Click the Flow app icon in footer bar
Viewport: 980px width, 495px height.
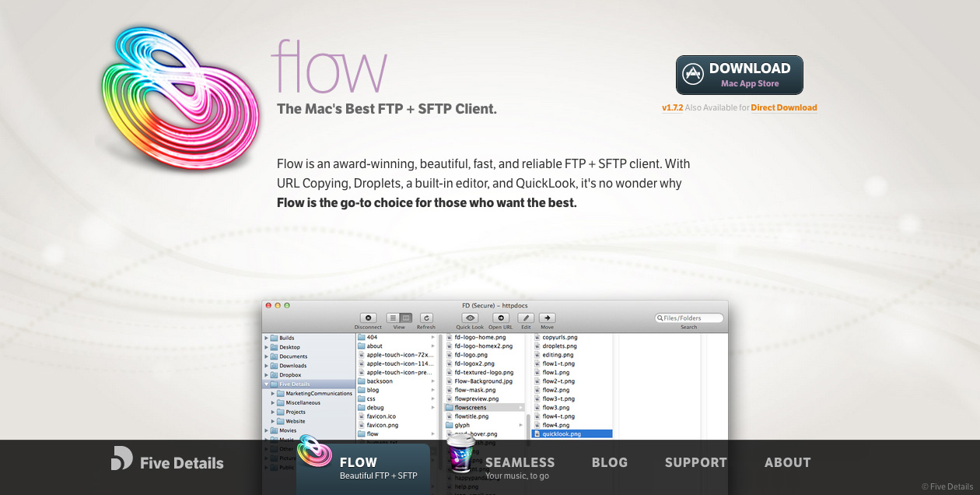314,451
